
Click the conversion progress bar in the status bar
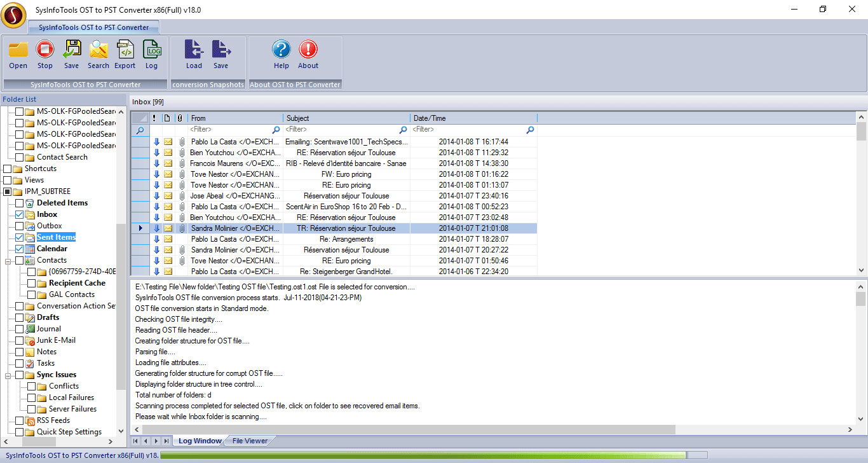pos(433,455)
